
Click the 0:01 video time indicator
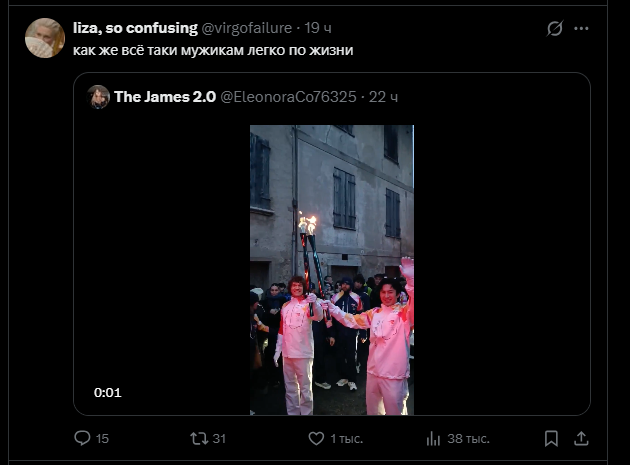[108, 393]
